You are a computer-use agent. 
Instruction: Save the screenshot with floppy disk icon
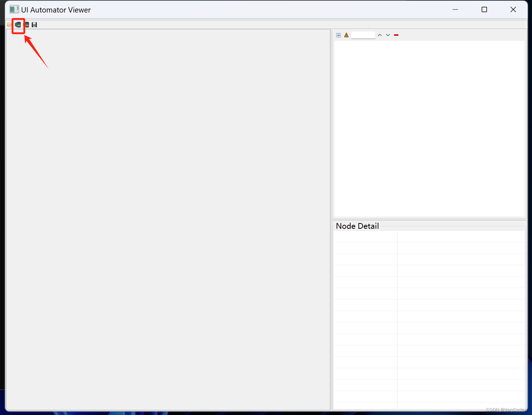point(34,25)
